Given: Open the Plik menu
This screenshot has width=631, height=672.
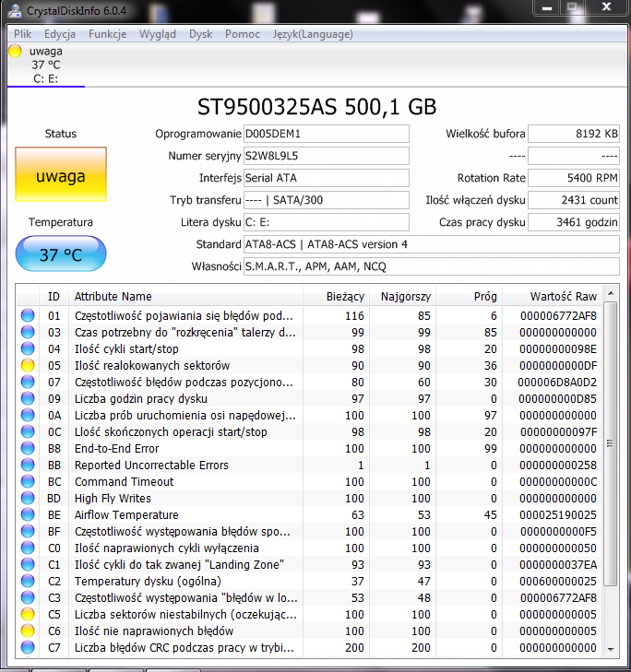Looking at the screenshot, I should click(23, 34).
